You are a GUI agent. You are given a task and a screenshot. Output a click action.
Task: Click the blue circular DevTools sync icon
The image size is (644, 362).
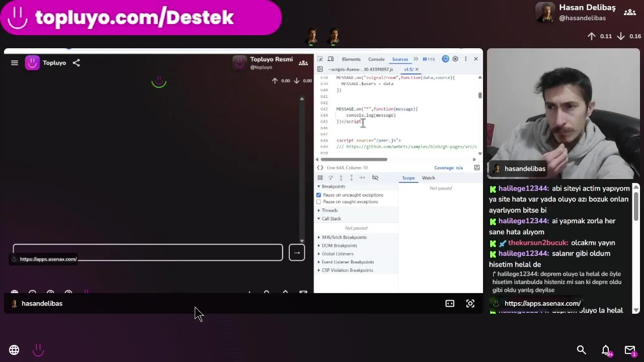click(445, 59)
